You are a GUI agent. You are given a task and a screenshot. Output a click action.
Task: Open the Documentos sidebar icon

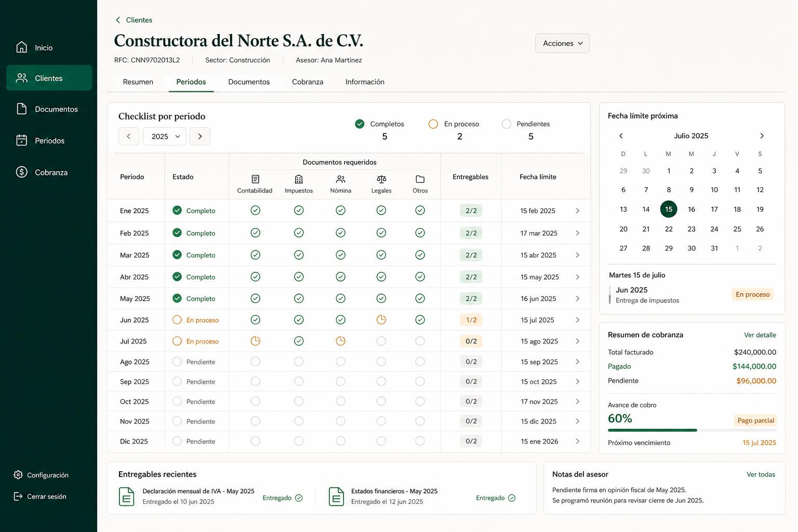point(21,109)
